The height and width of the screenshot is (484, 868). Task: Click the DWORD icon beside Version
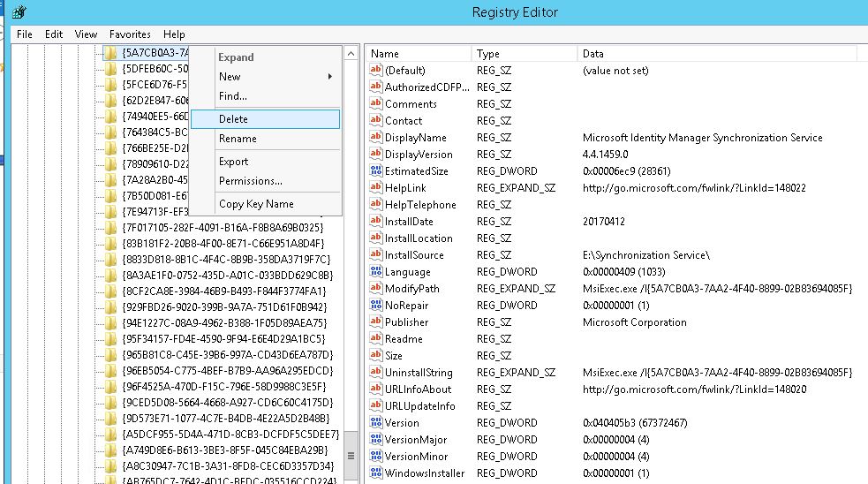point(376,422)
